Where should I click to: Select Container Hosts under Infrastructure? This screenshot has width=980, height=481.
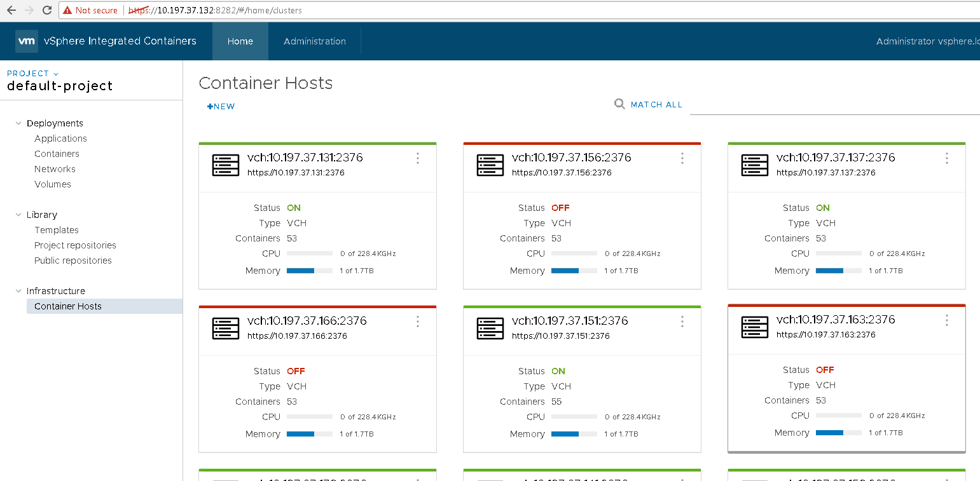[104, 306]
